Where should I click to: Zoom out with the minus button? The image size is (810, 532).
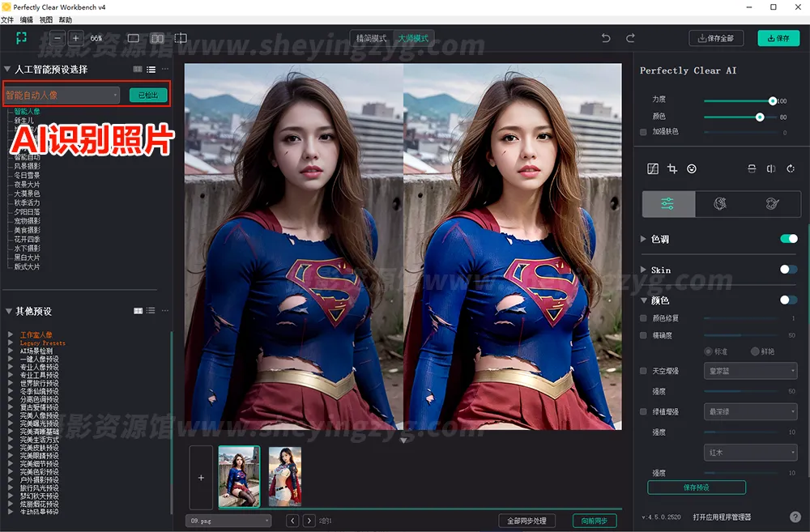58,38
